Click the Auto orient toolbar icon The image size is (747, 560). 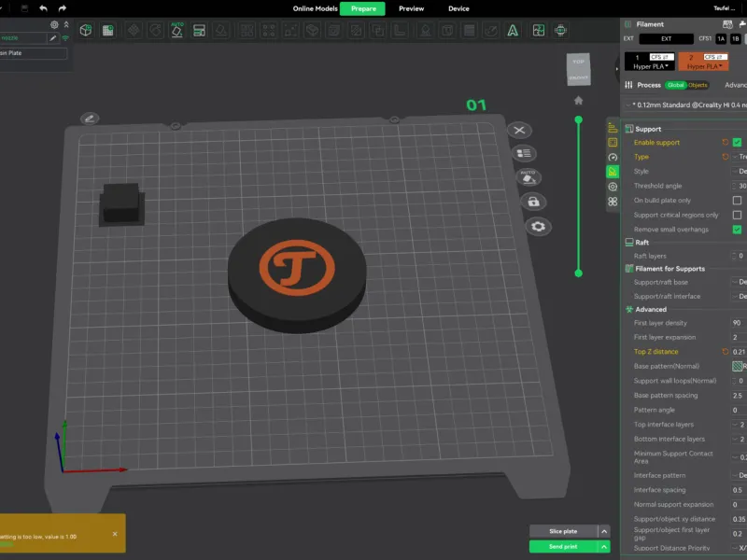pos(176,30)
